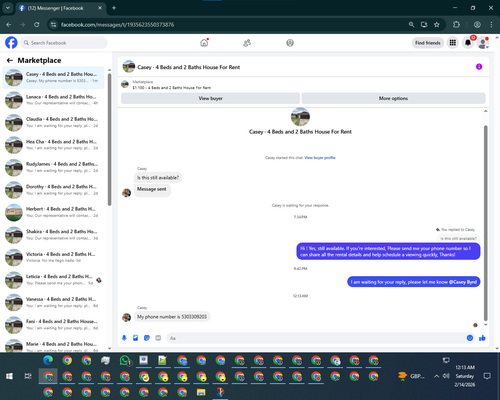Open a new browser tab
Image resolution: width=500 pixels, height=400 pixels.
pyautogui.click(x=114, y=8)
